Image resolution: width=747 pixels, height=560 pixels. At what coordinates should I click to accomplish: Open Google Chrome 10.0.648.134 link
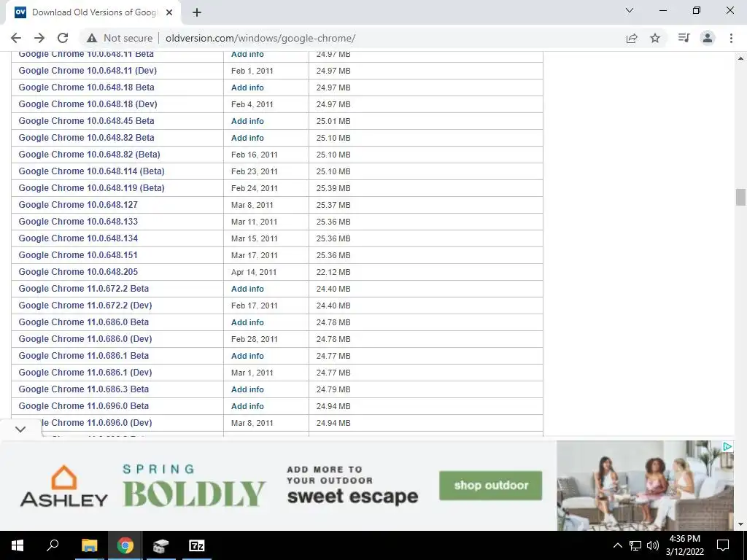point(78,238)
